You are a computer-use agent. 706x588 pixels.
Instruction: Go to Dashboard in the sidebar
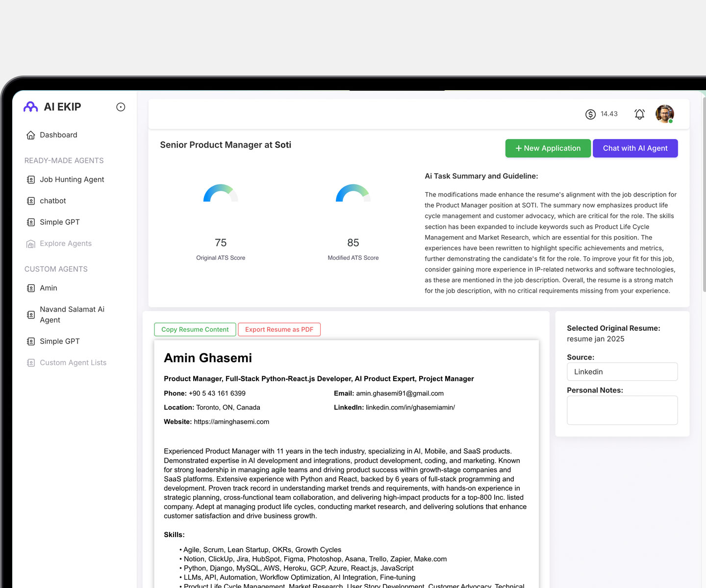tap(58, 135)
